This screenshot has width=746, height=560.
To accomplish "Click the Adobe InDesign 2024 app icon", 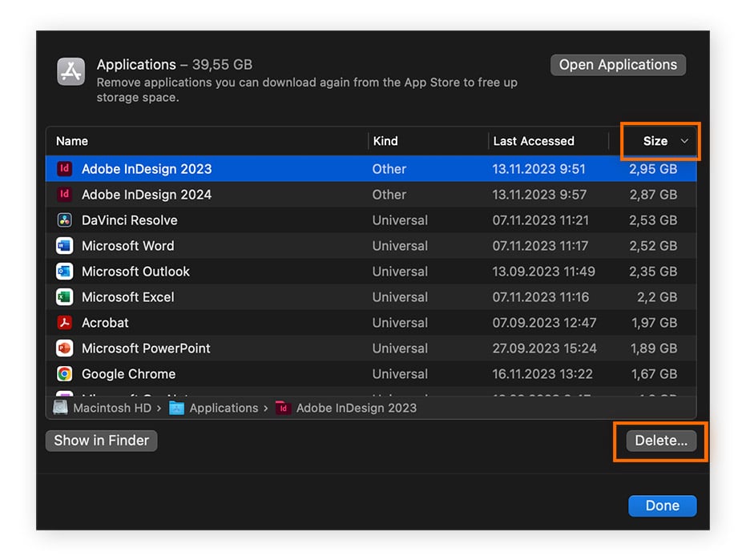I will (x=65, y=195).
